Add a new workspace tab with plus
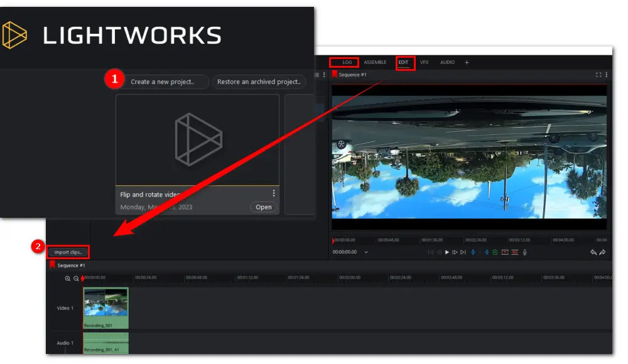628x364 pixels. [x=467, y=63]
